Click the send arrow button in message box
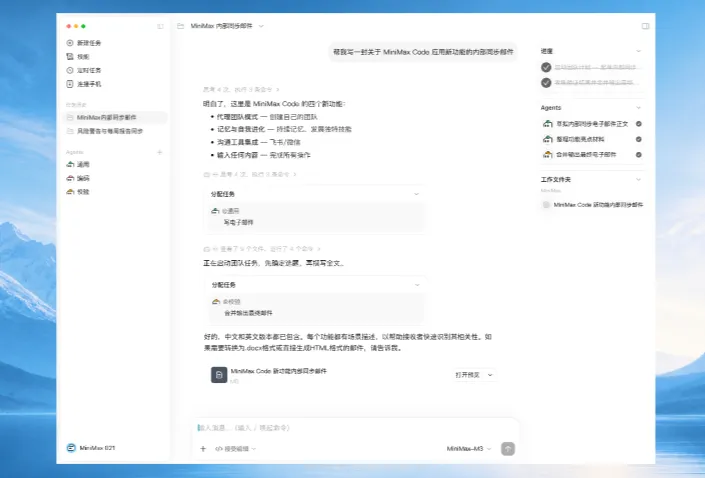 tap(508, 448)
